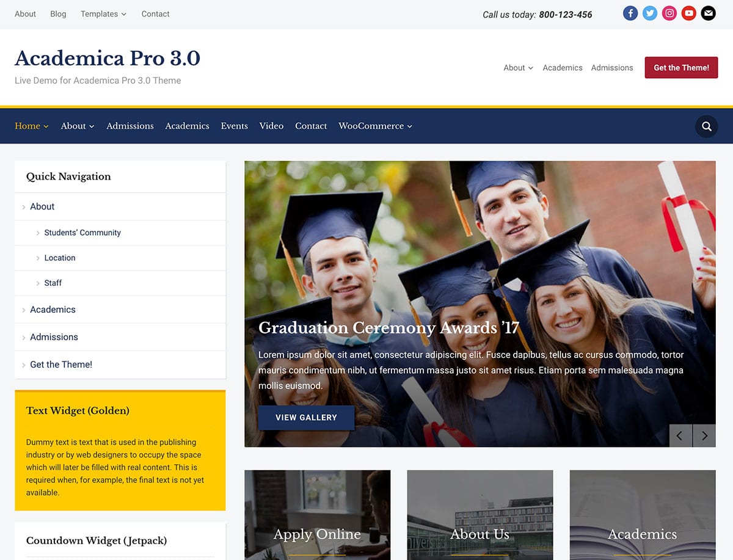
Task: Click the Blog link in top bar
Action: pyautogui.click(x=58, y=13)
